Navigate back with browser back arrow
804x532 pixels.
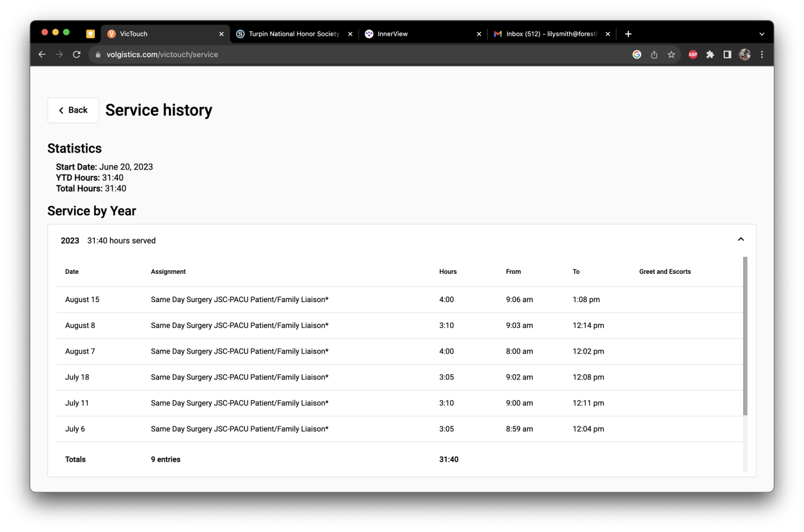[42, 55]
